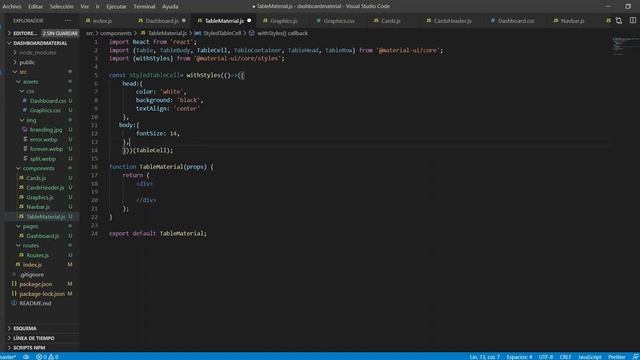Change the UTF-8 encoding in status bar
The height and width of the screenshot is (360, 640).
pos(546,357)
